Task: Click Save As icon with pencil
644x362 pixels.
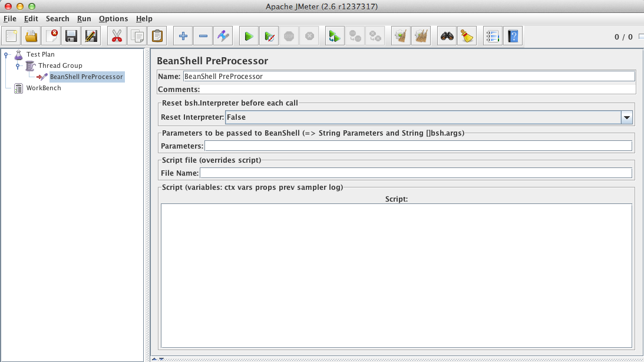Action: point(91,36)
